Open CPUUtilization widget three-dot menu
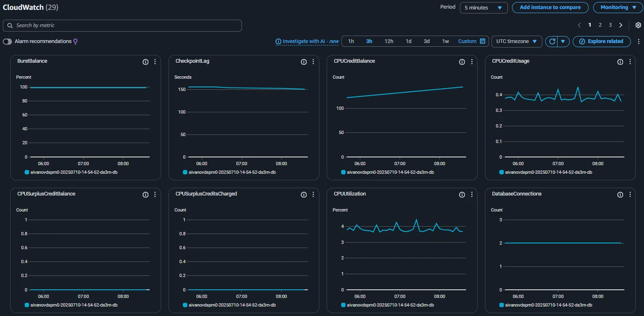The width and height of the screenshot is (644, 316). [471, 195]
